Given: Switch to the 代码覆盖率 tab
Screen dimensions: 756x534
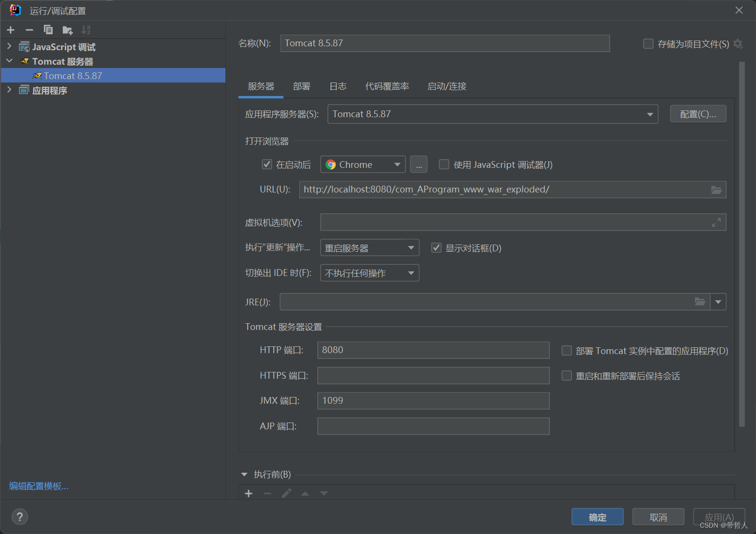Looking at the screenshot, I should coord(387,86).
